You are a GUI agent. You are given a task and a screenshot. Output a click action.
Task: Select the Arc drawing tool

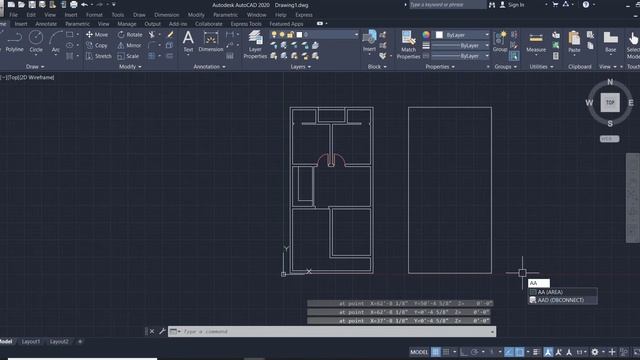pyautogui.click(x=56, y=42)
